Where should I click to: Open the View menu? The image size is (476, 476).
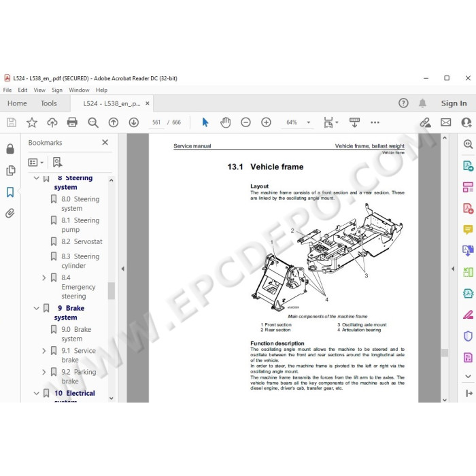(39, 90)
